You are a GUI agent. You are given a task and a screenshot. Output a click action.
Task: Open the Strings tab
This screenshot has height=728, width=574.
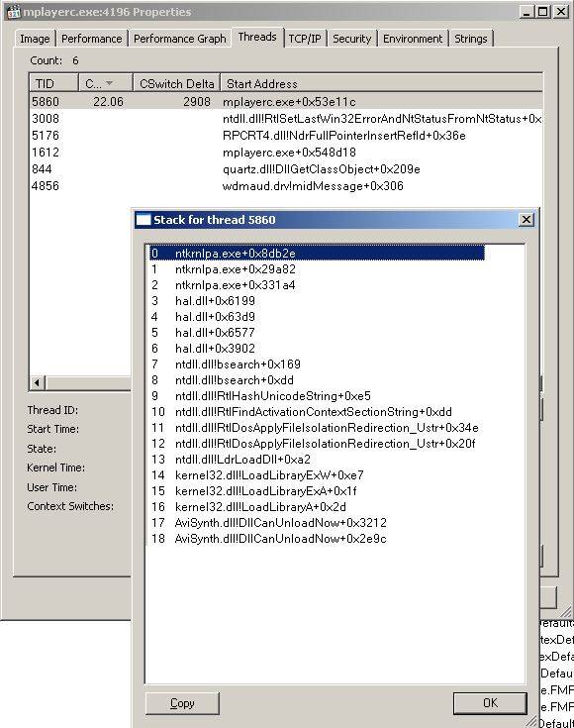tap(470, 39)
